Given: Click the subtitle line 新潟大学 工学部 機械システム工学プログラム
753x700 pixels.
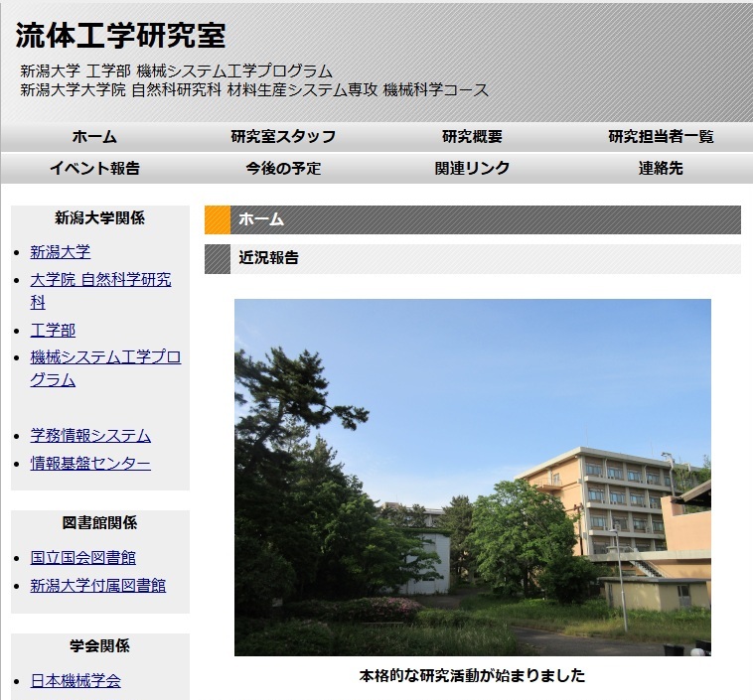Looking at the screenshot, I should click(176, 71).
